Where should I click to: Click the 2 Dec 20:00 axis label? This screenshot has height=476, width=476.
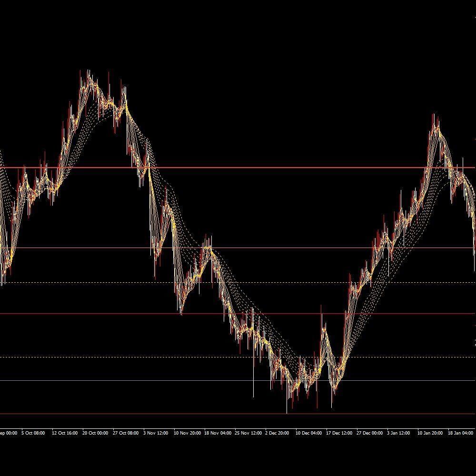tap(277, 433)
